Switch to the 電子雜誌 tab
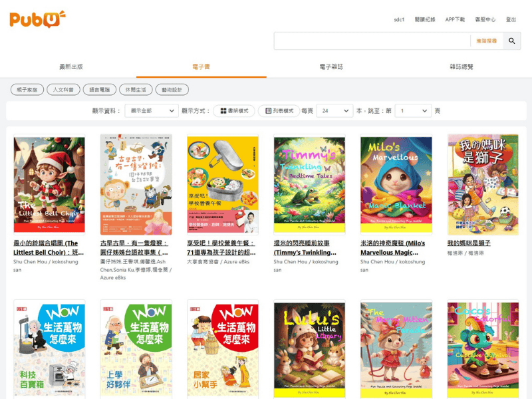Image resolution: width=532 pixels, height=399 pixels. tap(331, 67)
